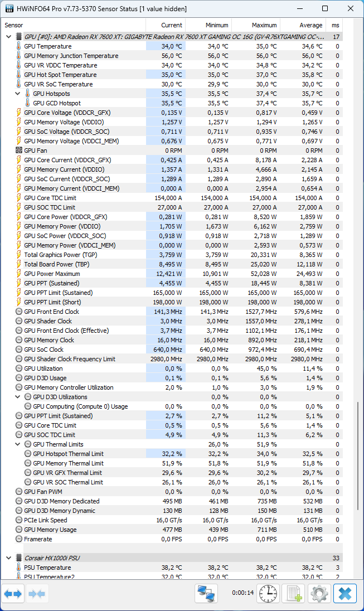
Task: Click the Average column header
Action: [x=303, y=25]
